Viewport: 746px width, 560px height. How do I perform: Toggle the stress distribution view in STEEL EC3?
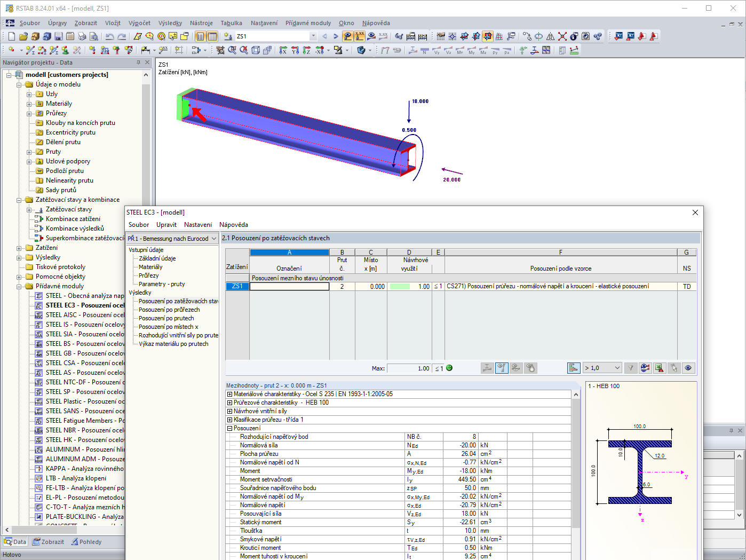point(502,368)
